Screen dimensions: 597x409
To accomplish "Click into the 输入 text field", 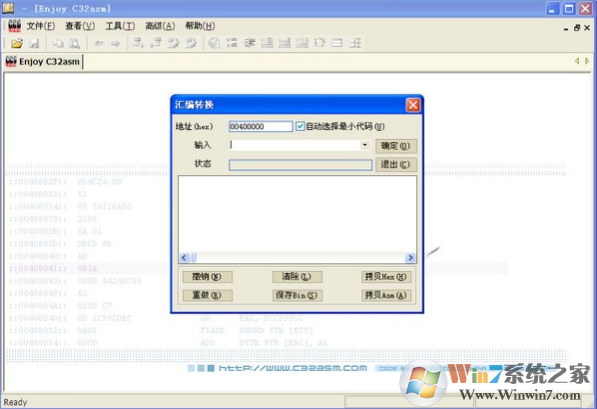I will [294, 145].
